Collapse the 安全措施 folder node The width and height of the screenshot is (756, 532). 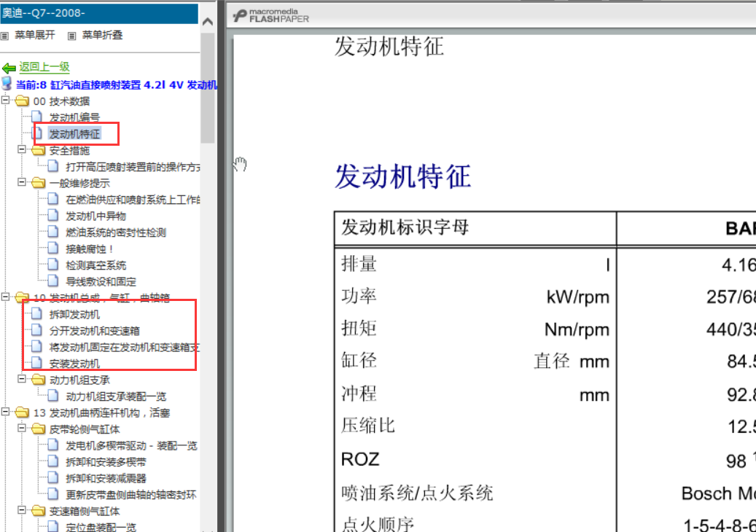pyautogui.click(x=22, y=149)
